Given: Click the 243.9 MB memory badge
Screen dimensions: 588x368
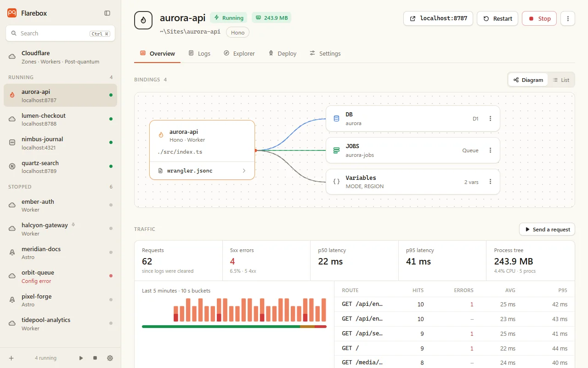Looking at the screenshot, I should tap(271, 18).
